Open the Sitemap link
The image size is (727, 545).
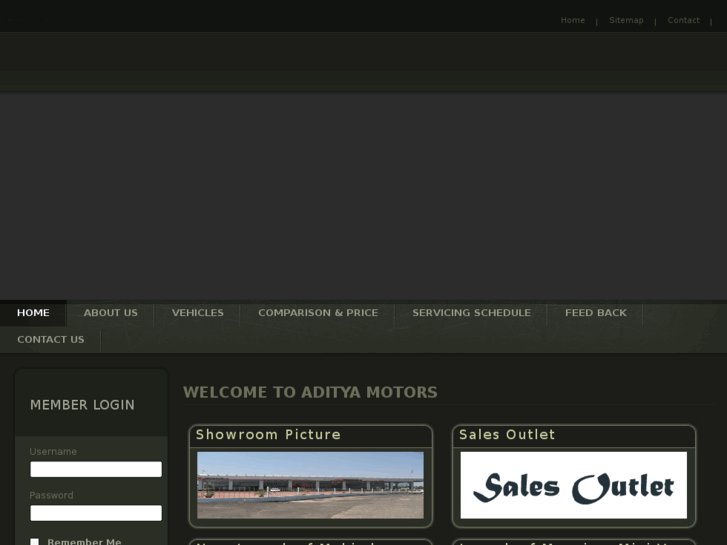626,20
